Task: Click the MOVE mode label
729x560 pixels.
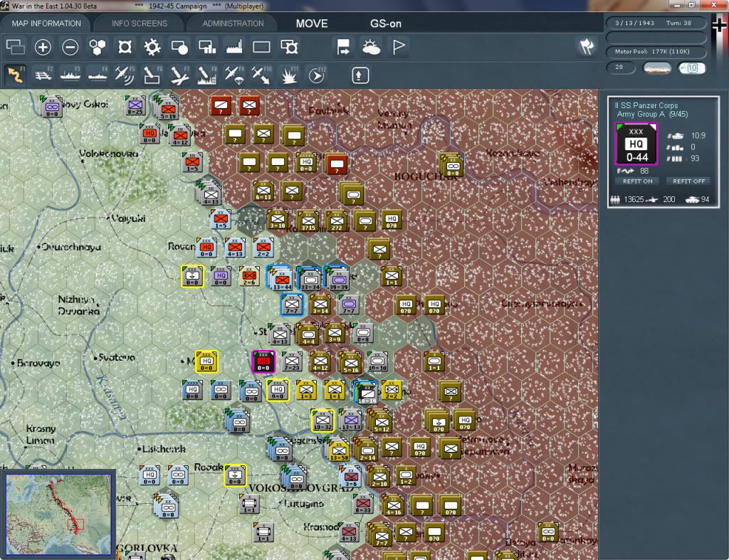Action: tap(312, 23)
